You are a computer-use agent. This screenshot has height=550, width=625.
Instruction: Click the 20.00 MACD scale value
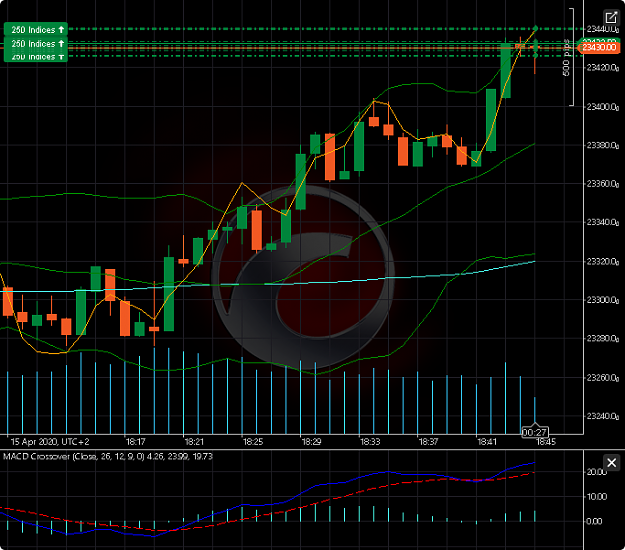pyautogui.click(x=597, y=472)
